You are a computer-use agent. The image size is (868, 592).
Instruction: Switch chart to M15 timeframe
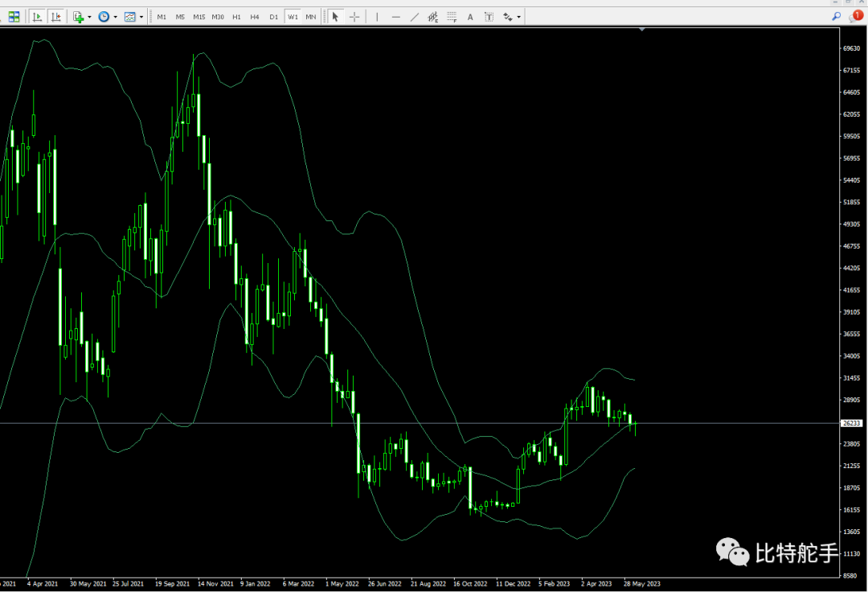[199, 17]
